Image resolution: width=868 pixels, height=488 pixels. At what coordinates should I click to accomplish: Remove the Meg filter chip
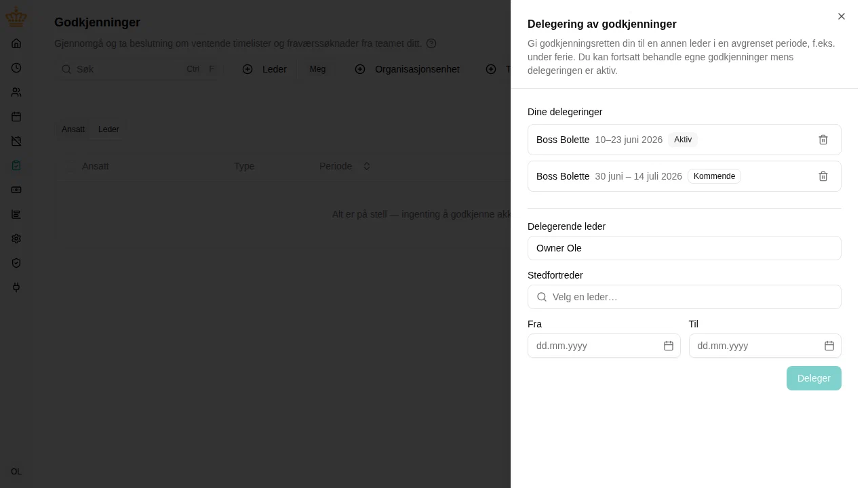coord(317,69)
